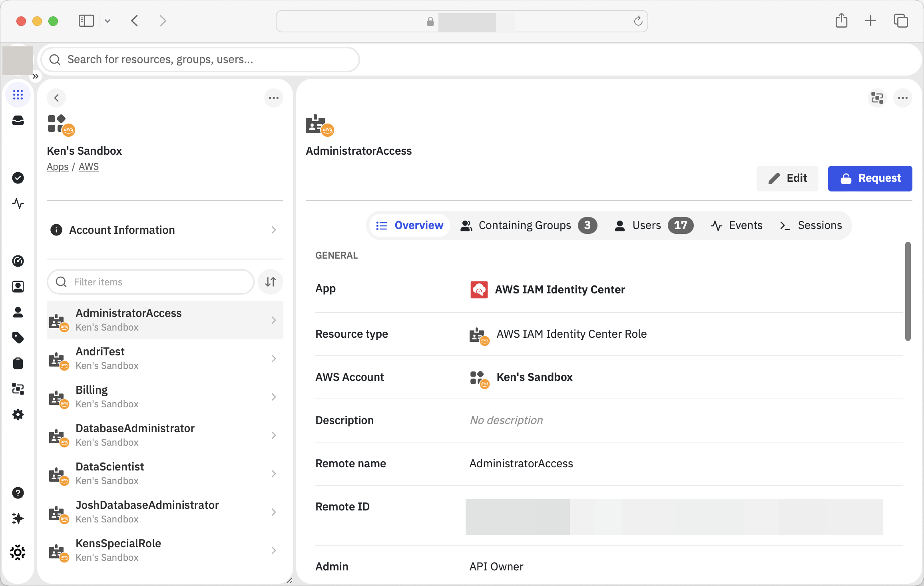Open the help question mark icon
The width and height of the screenshot is (924, 586).
coord(18,493)
